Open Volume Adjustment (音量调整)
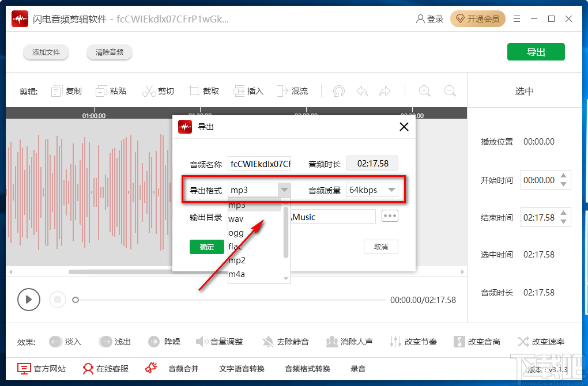 220,342
